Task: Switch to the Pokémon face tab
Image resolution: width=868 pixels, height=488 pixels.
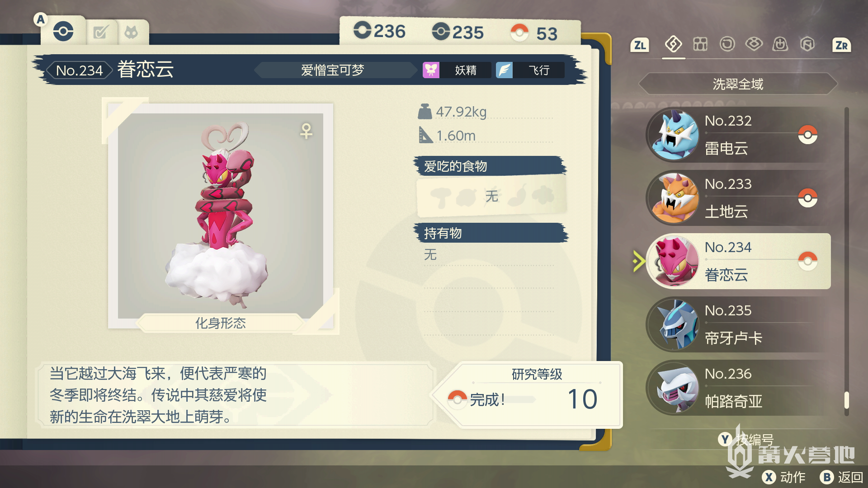Action: coord(132,32)
